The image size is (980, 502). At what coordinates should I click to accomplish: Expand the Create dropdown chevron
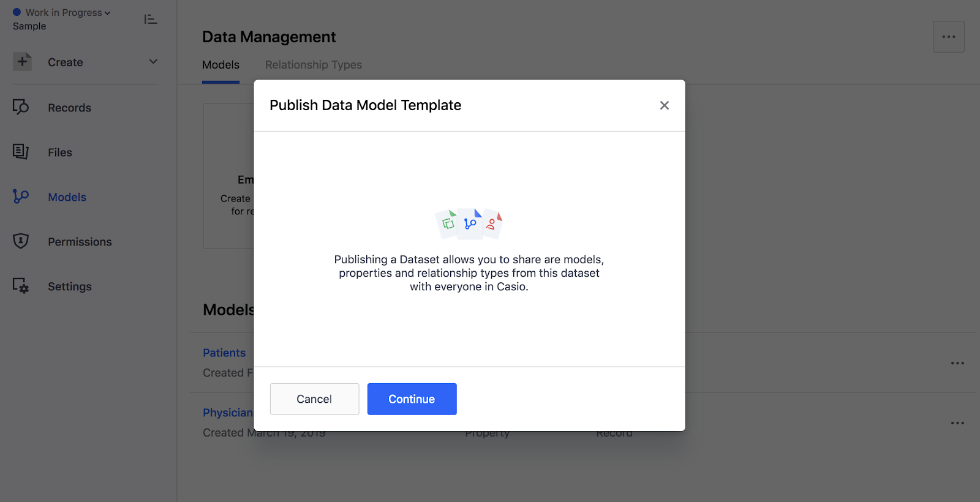coord(153,62)
